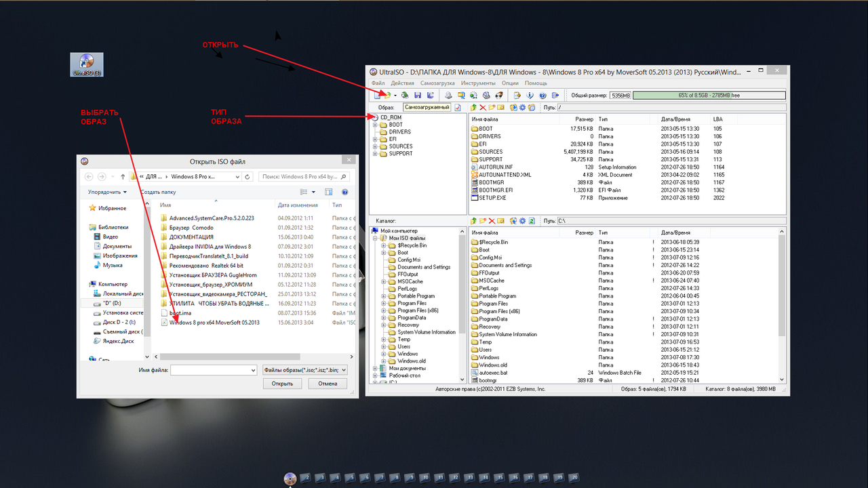Go up one level in the Каталог toolbar
Screen dimensions: 868x488
coord(473,221)
